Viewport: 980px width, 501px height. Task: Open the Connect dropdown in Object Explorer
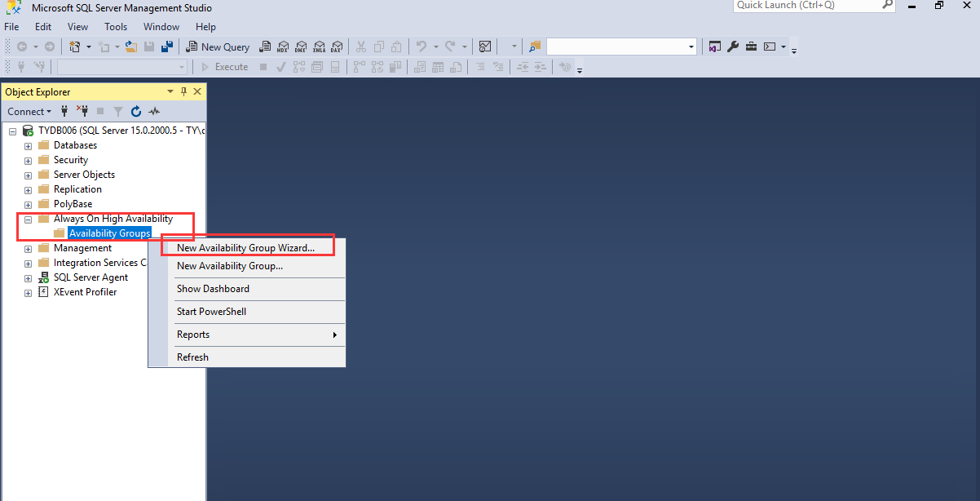[29, 112]
